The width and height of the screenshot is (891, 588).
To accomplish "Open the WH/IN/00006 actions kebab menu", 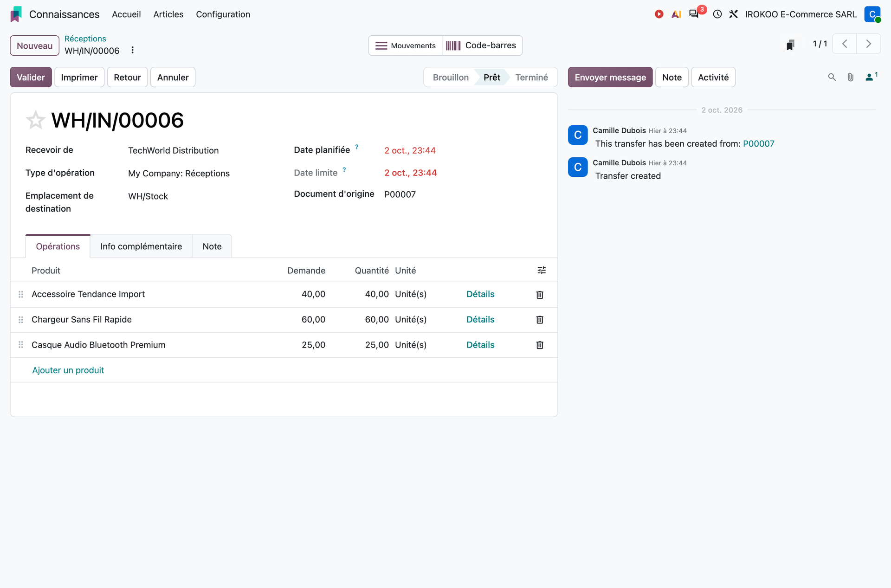I will [133, 50].
